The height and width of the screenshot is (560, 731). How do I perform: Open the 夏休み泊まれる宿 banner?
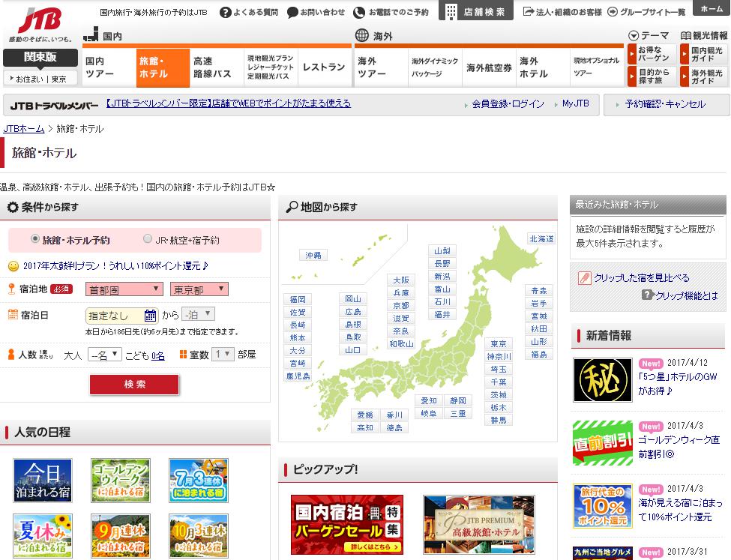(x=43, y=536)
